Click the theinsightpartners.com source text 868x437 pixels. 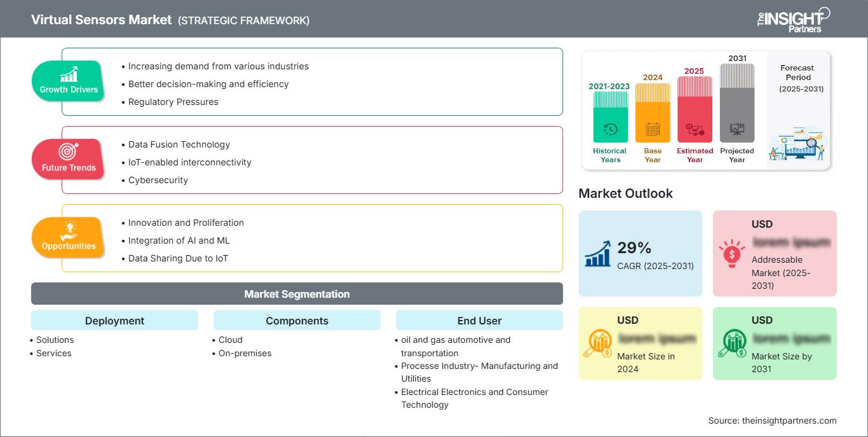point(772,420)
